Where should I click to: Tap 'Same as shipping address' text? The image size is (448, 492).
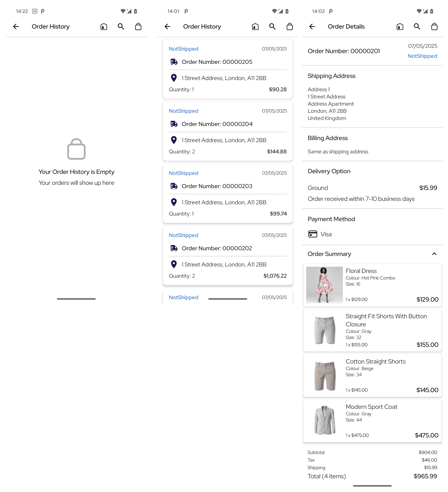(x=338, y=152)
